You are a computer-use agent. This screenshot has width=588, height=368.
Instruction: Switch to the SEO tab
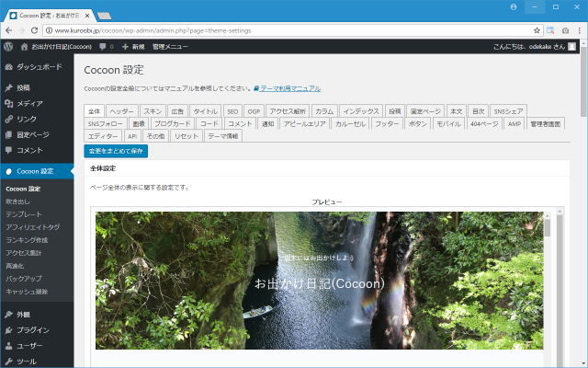pos(232,111)
